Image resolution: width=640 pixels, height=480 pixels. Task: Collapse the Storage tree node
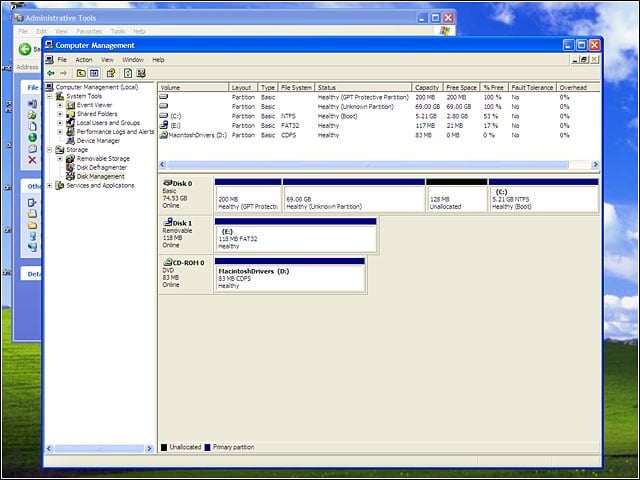coord(49,150)
